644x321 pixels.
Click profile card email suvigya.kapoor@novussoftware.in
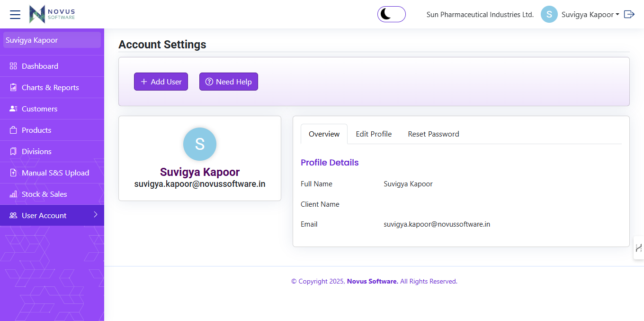(x=200, y=184)
